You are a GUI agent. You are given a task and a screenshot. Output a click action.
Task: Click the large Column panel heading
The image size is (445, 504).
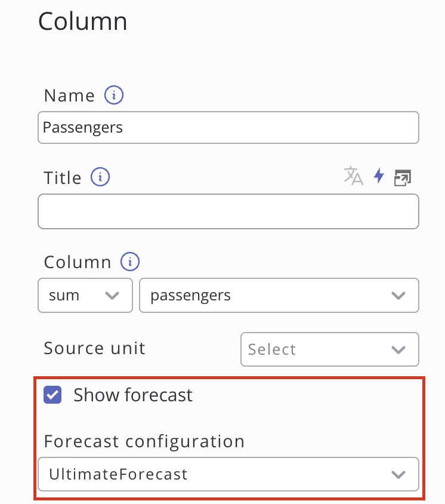point(83,21)
